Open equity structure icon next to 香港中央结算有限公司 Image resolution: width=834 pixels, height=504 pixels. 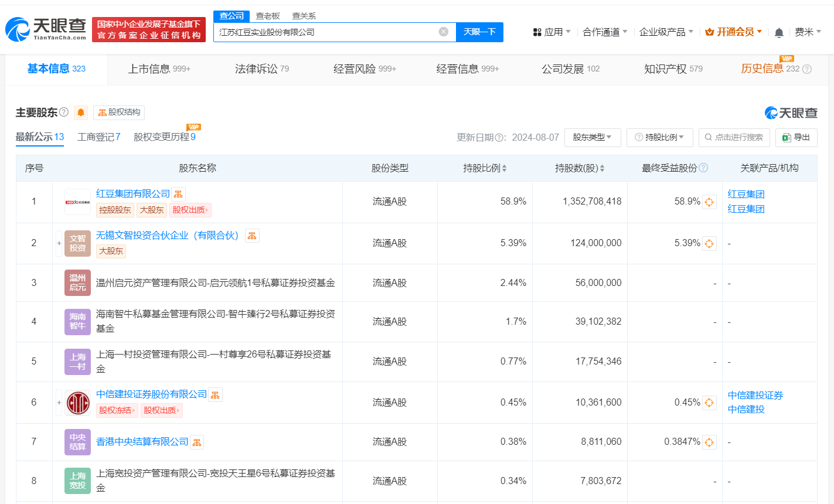point(197,442)
